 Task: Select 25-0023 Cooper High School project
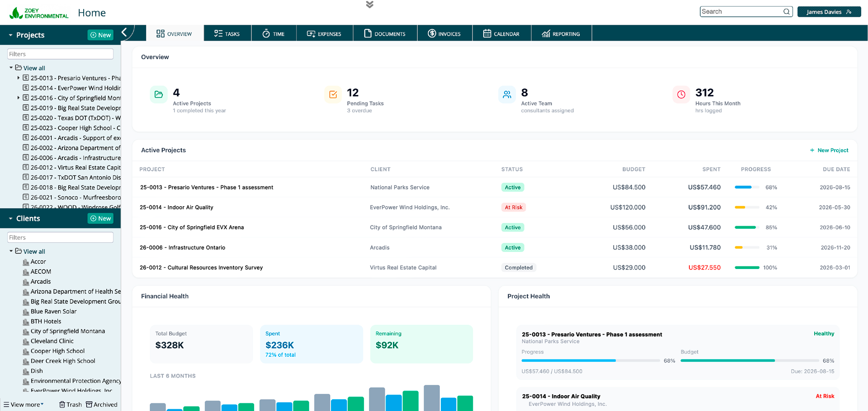pyautogui.click(x=72, y=128)
